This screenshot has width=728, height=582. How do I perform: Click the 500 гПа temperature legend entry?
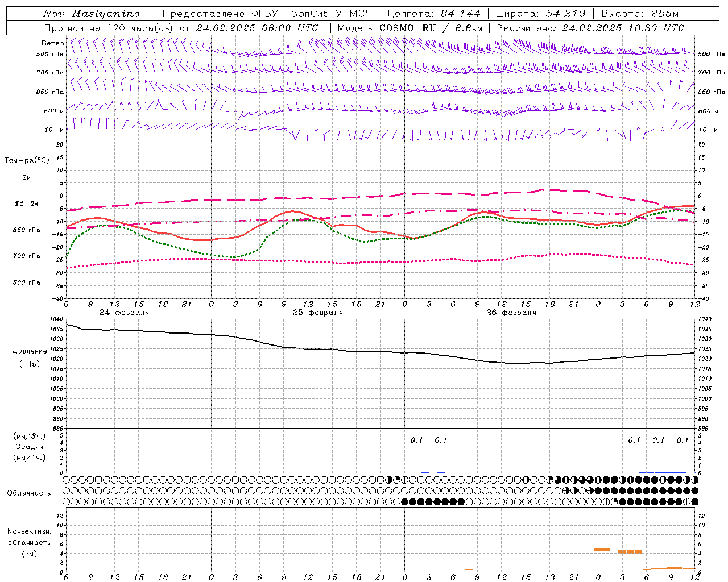point(27,282)
